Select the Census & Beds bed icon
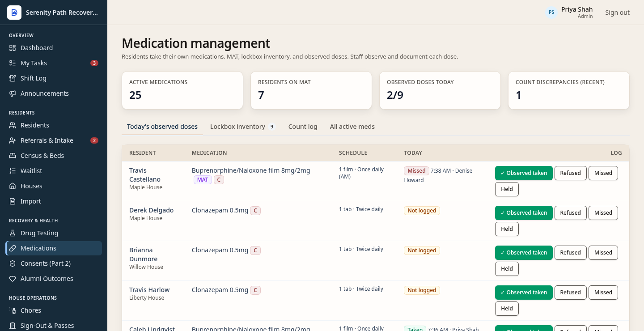Screen dimensions: 644x331 tap(13, 156)
